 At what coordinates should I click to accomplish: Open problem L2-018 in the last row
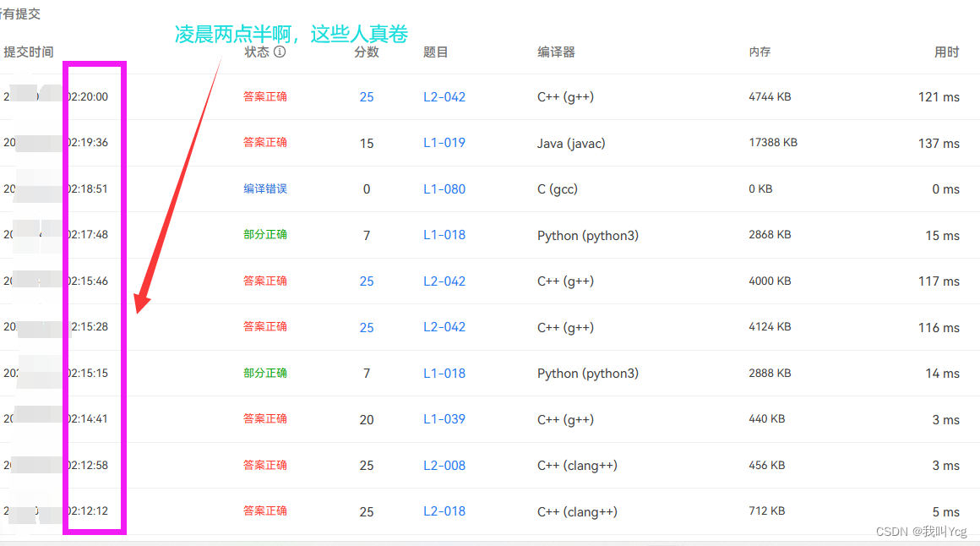click(444, 511)
